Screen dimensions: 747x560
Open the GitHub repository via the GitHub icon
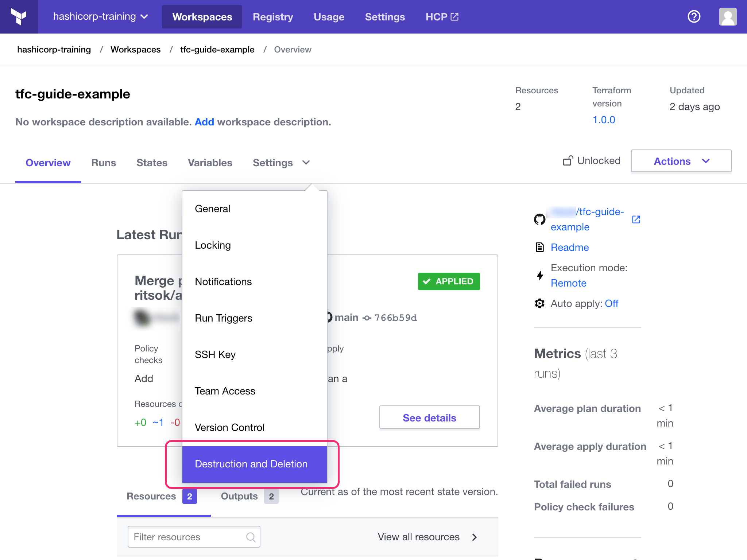point(539,219)
